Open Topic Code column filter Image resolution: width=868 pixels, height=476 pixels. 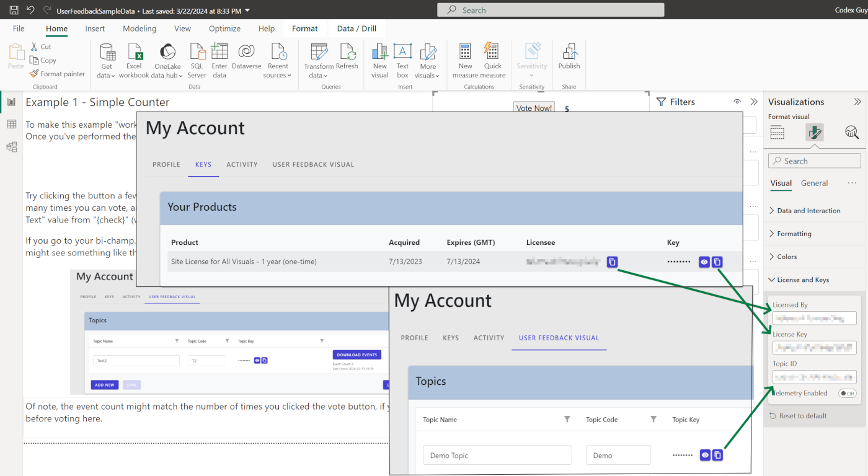point(653,420)
